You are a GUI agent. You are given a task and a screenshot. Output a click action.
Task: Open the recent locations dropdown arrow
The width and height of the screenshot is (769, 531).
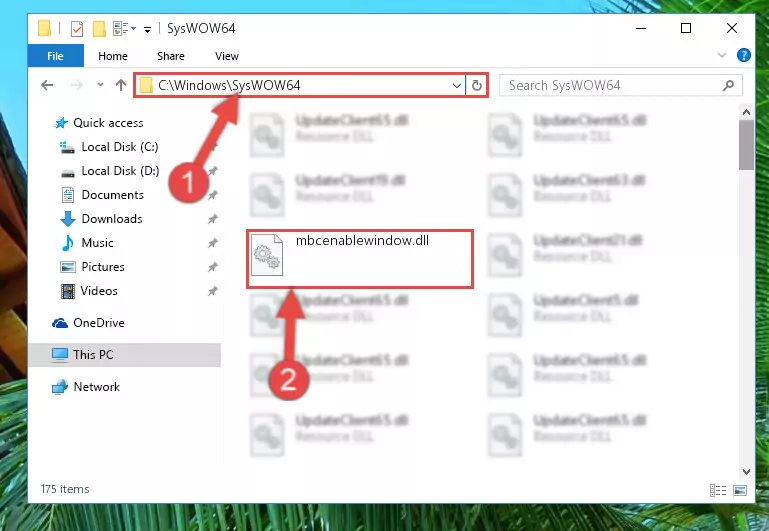100,85
